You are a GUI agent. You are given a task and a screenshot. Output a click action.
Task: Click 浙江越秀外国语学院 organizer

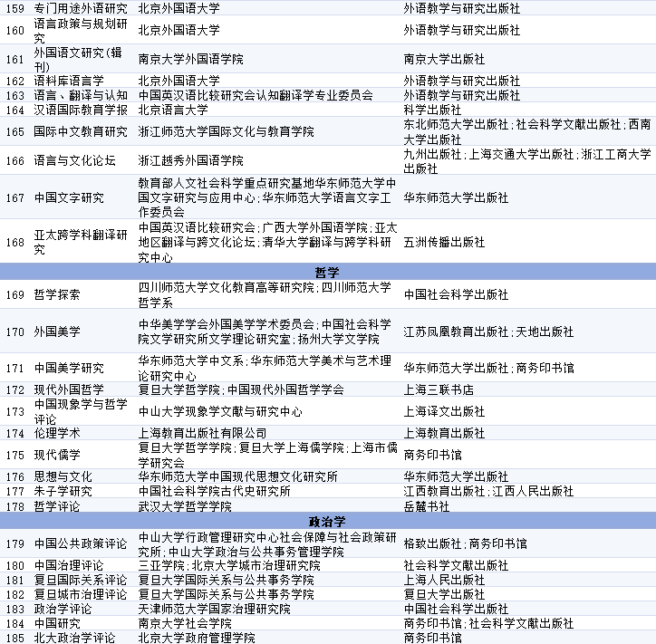190,160
